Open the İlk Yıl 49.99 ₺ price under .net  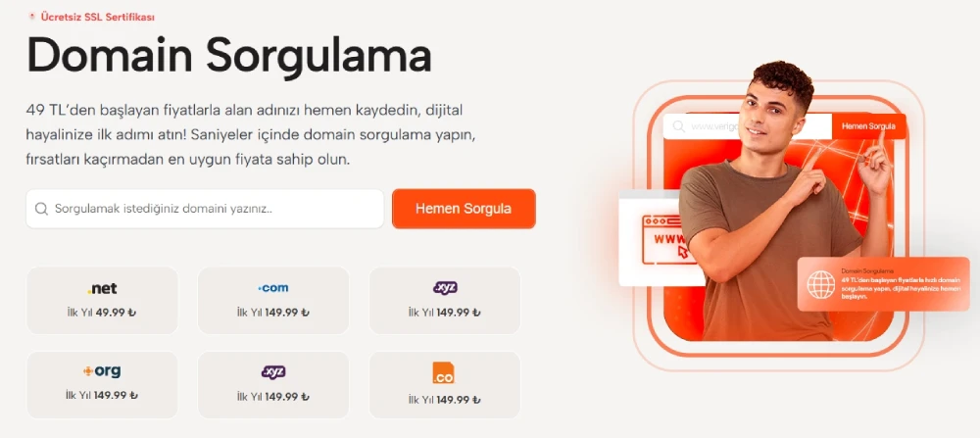(x=101, y=313)
